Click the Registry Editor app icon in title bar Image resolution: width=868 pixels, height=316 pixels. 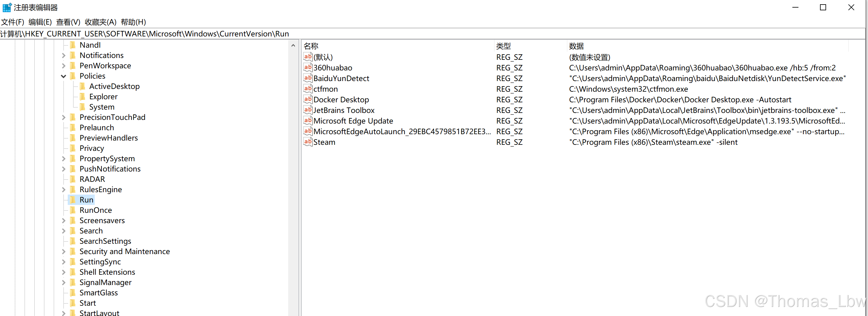[7, 7]
